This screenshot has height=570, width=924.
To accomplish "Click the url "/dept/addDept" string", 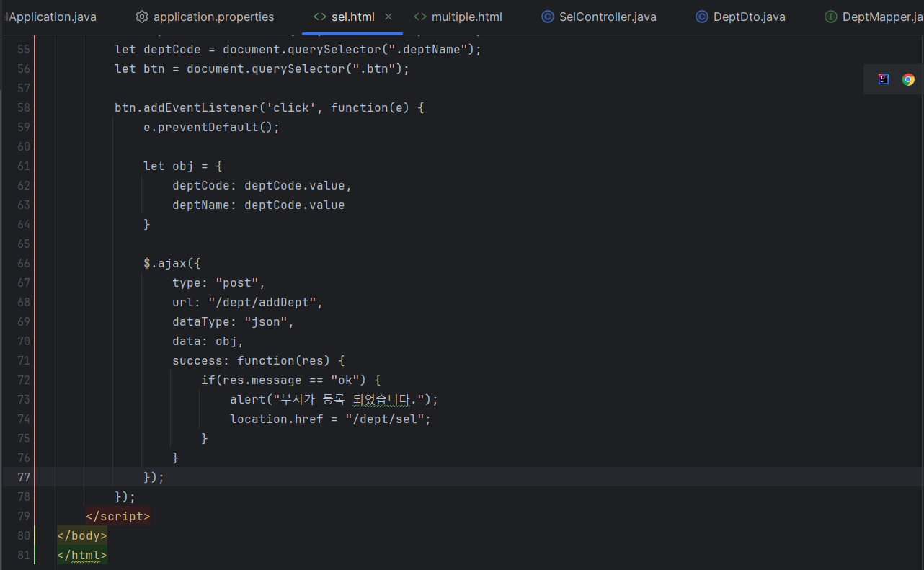I will coord(262,302).
